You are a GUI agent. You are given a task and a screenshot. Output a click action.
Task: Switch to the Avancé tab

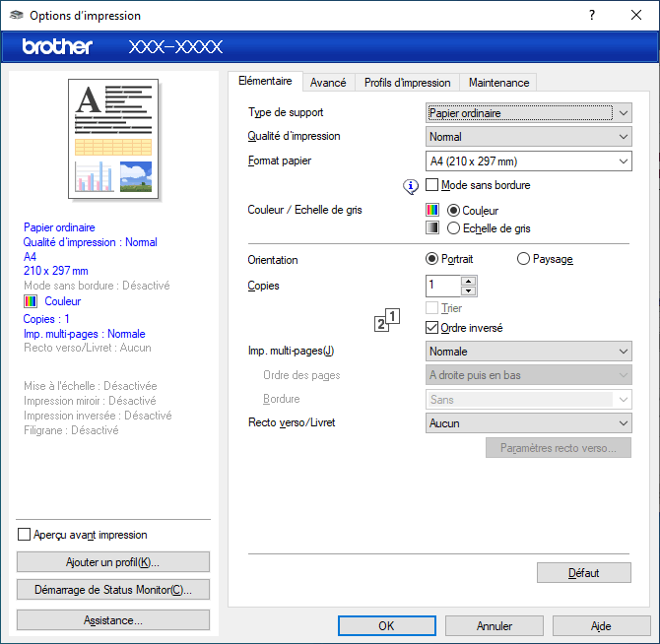328,83
